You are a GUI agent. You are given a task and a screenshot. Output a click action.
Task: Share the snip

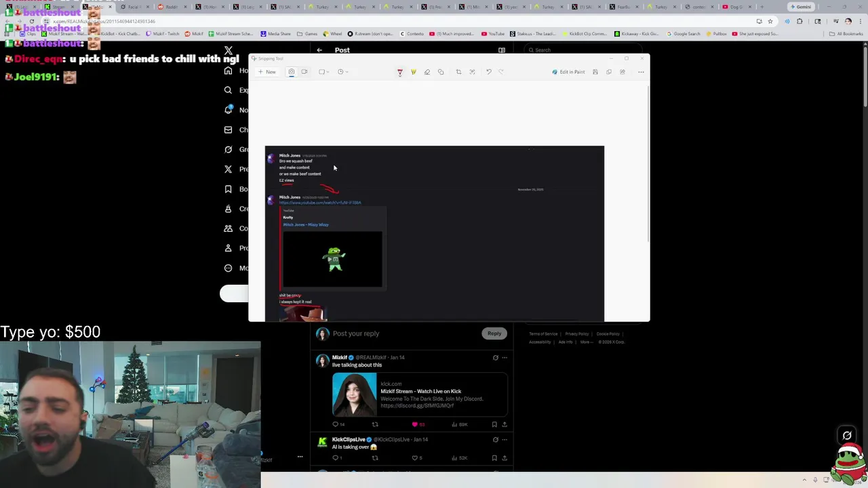point(623,72)
